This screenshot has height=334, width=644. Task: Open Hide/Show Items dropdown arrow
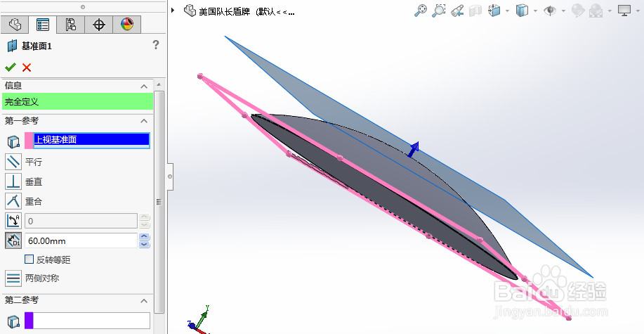(x=563, y=11)
